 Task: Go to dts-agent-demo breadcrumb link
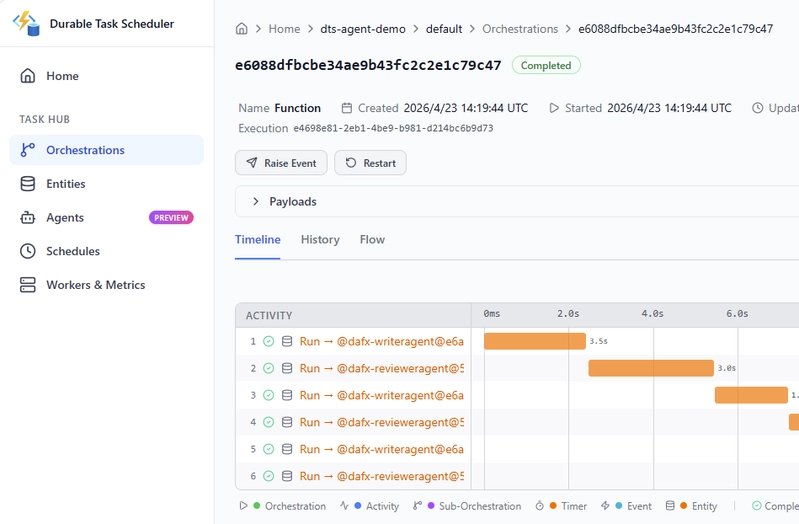363,29
